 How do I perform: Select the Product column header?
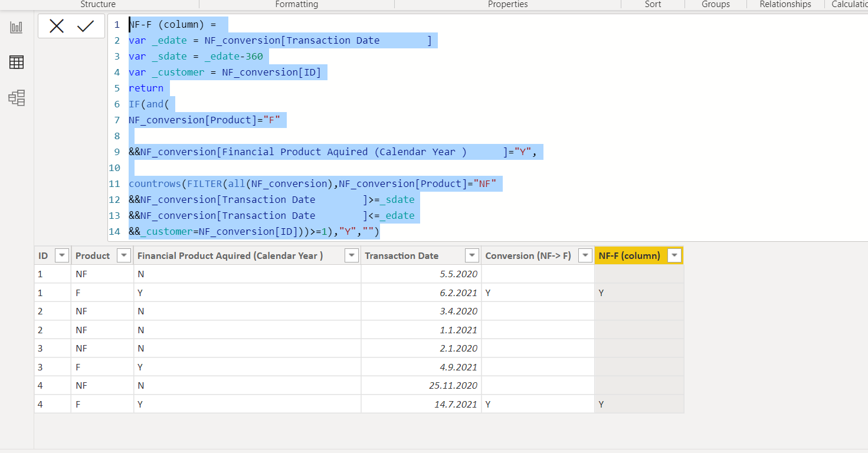pos(93,255)
